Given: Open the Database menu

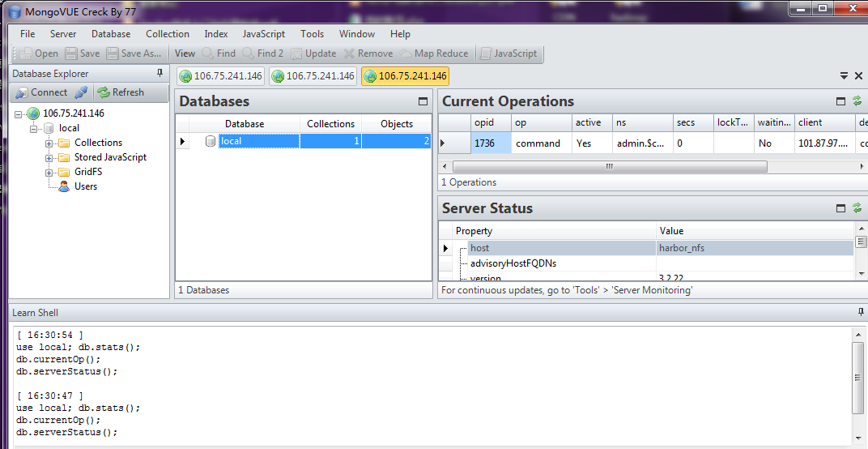Looking at the screenshot, I should (111, 34).
